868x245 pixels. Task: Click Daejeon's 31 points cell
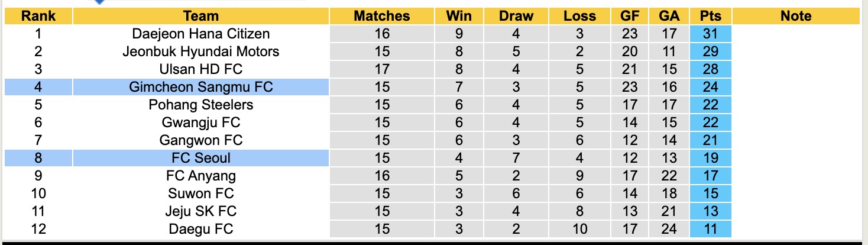pos(710,34)
